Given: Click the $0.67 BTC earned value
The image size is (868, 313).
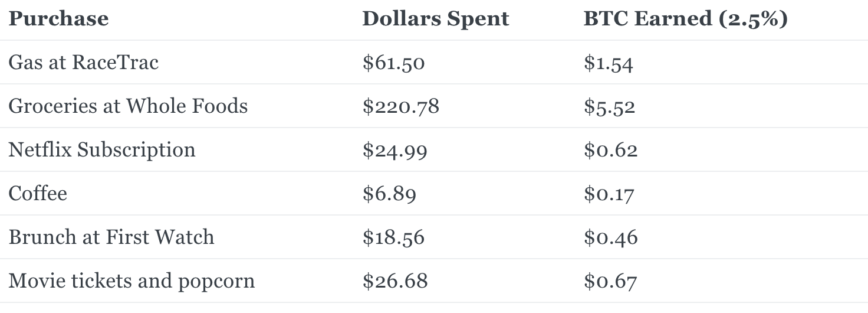Looking at the screenshot, I should coord(610,281).
